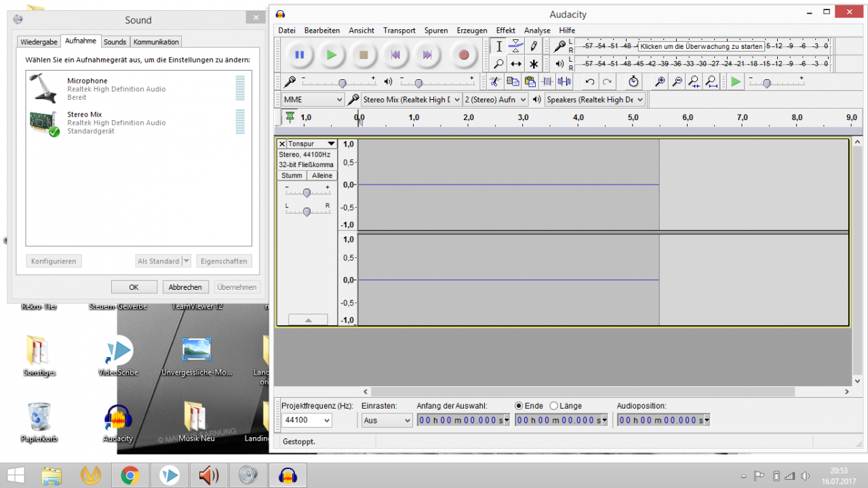Screen dimensions: 868x488
Task: Toggle the Stumm mute button
Action: [x=292, y=176]
